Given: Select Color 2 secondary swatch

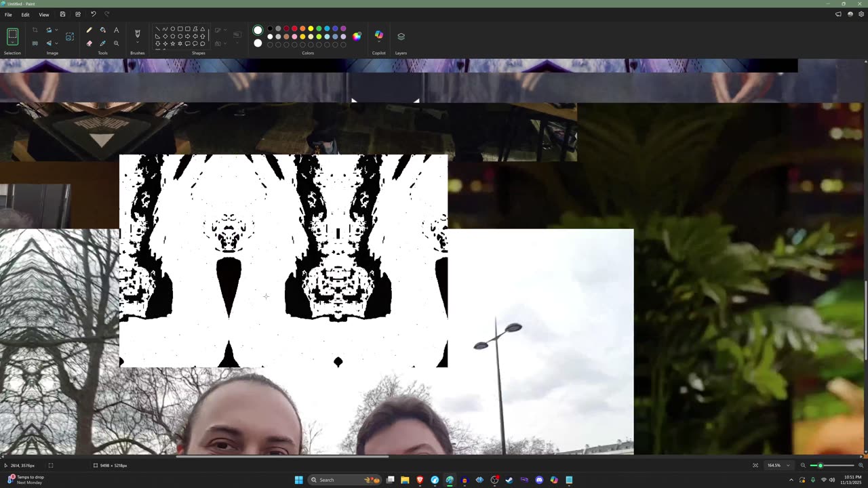Looking at the screenshot, I should (258, 43).
